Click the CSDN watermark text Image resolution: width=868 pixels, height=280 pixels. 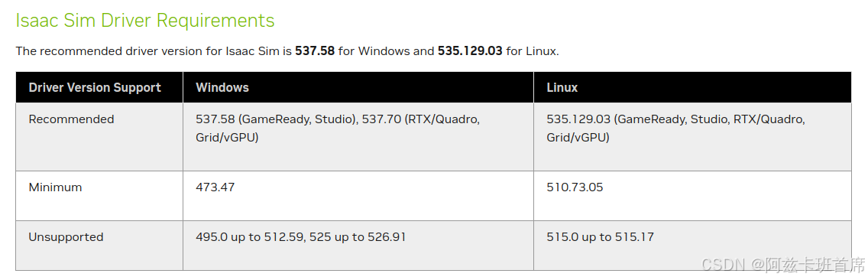782,265
